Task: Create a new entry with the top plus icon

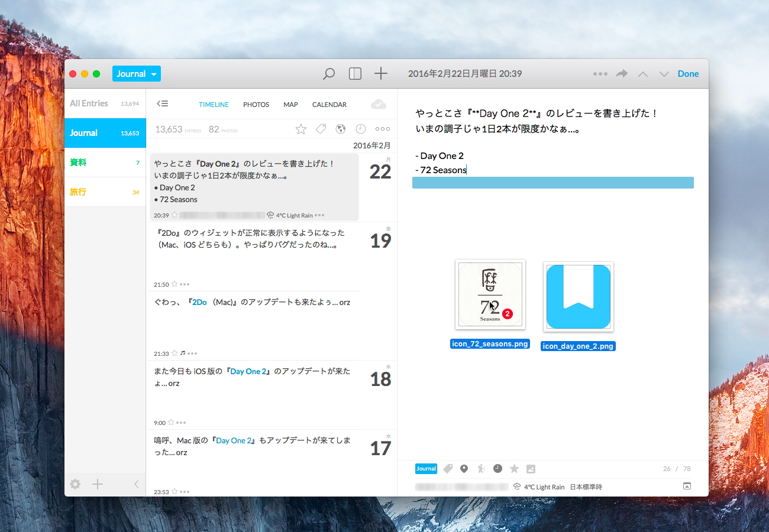Action: [381, 74]
